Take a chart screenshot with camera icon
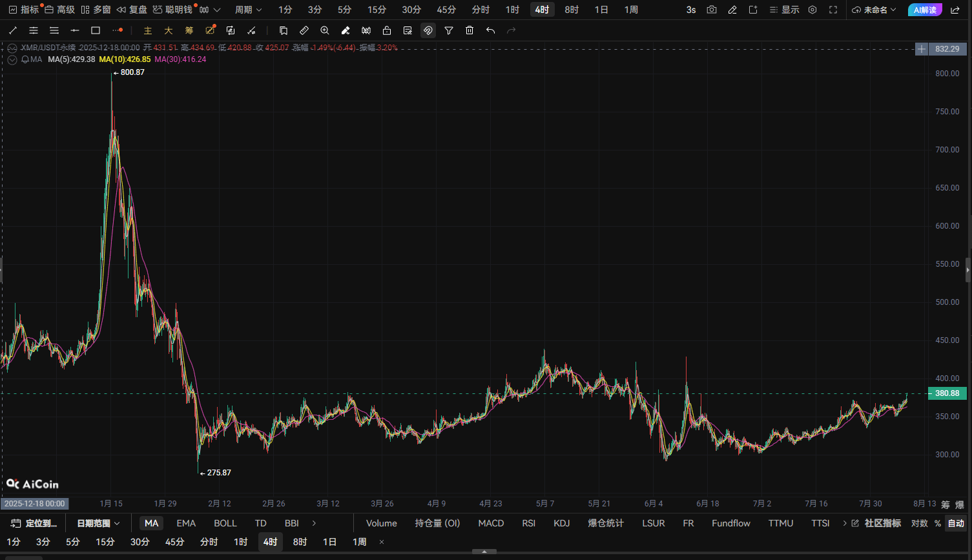Screen dimensions: 972x560 (x=712, y=10)
